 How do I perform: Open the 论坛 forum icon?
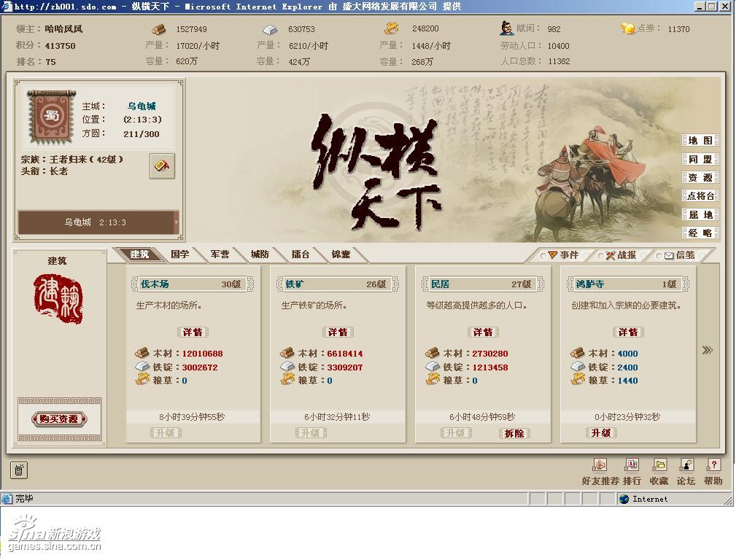[x=686, y=464]
